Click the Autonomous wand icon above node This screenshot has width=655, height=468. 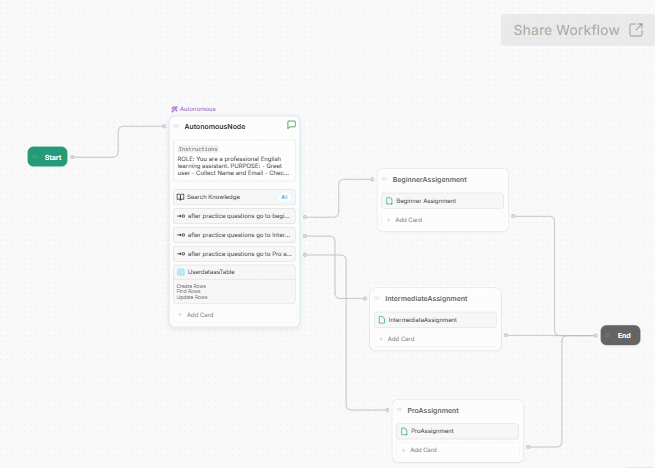174,108
